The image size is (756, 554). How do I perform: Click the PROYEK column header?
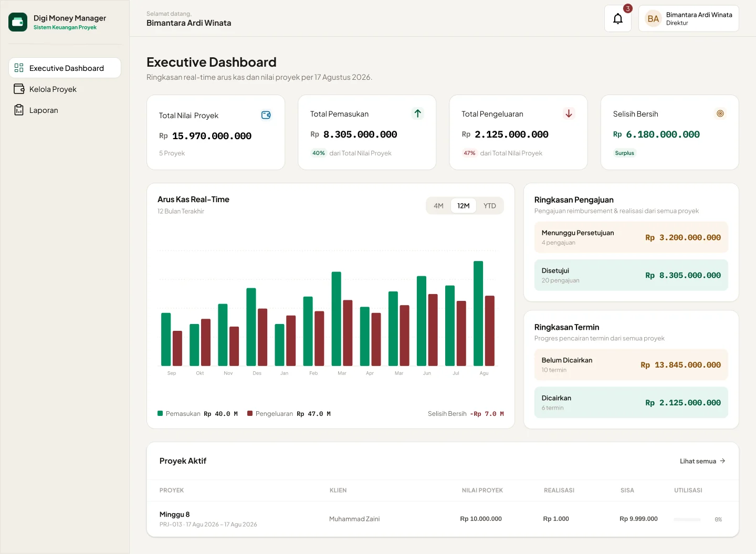click(172, 490)
